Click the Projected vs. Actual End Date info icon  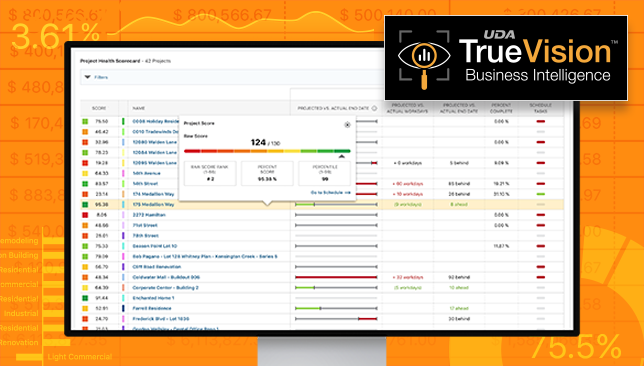tap(374, 108)
